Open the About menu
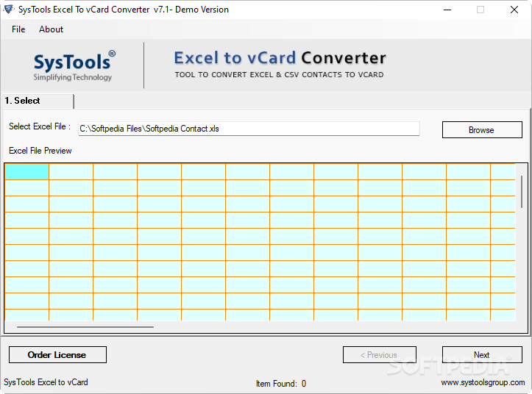Screen dimensions: 532x394 click(51, 29)
